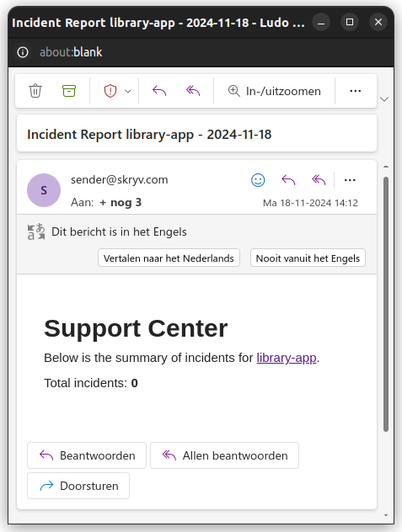Click Vertalen naar het Nederlands button
402x532 pixels.
[x=169, y=258]
